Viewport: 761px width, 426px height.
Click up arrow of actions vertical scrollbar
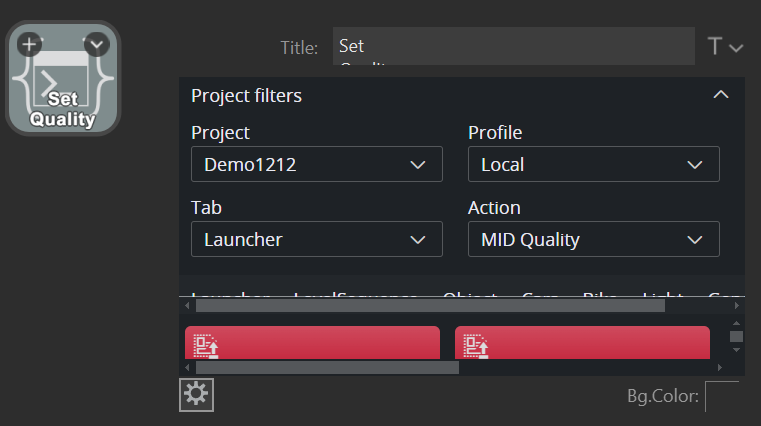coord(737,324)
